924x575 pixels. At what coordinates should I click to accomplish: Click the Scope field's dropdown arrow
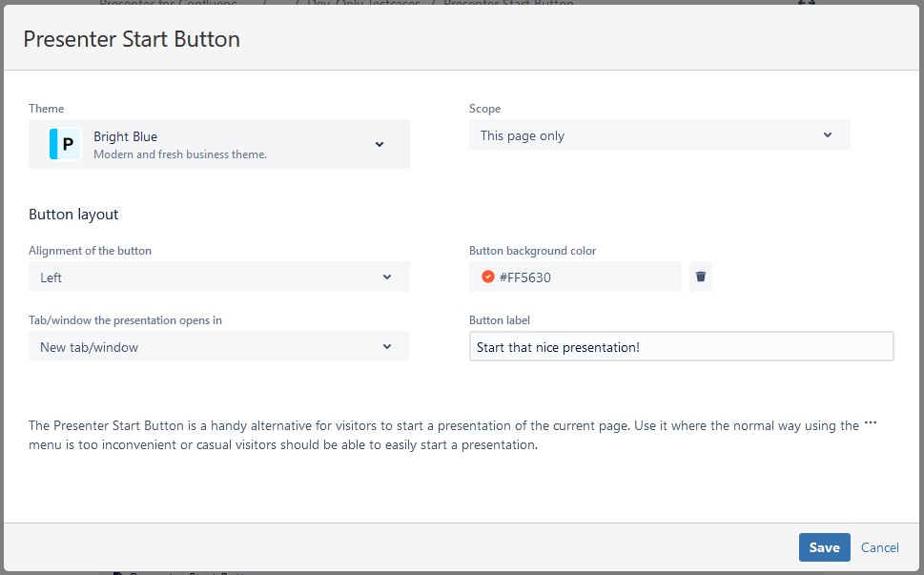(x=828, y=134)
